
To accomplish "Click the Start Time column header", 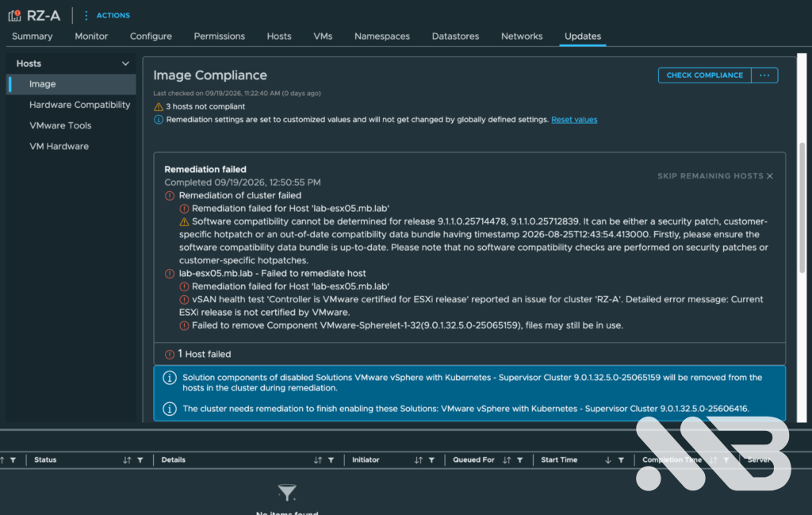I will pos(559,460).
